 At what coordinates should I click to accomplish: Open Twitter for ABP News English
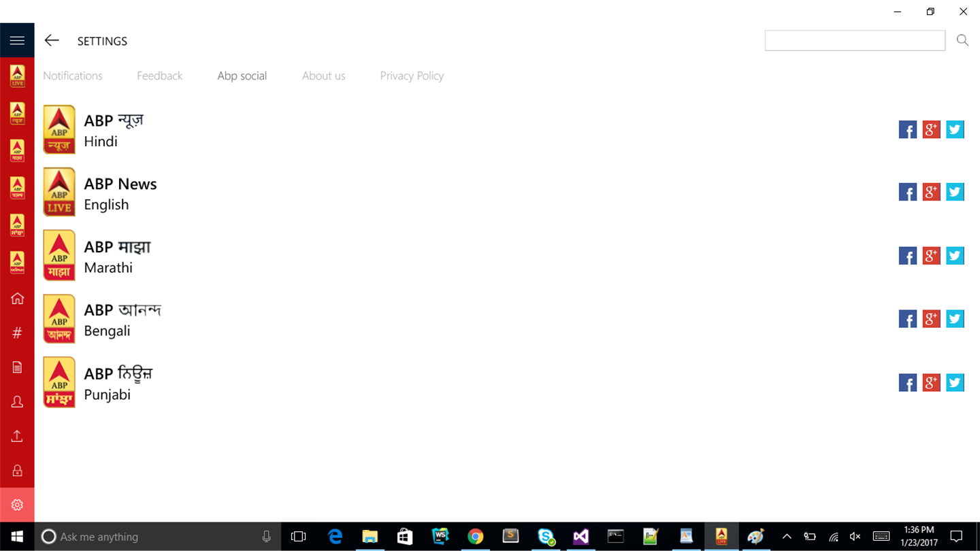(955, 192)
